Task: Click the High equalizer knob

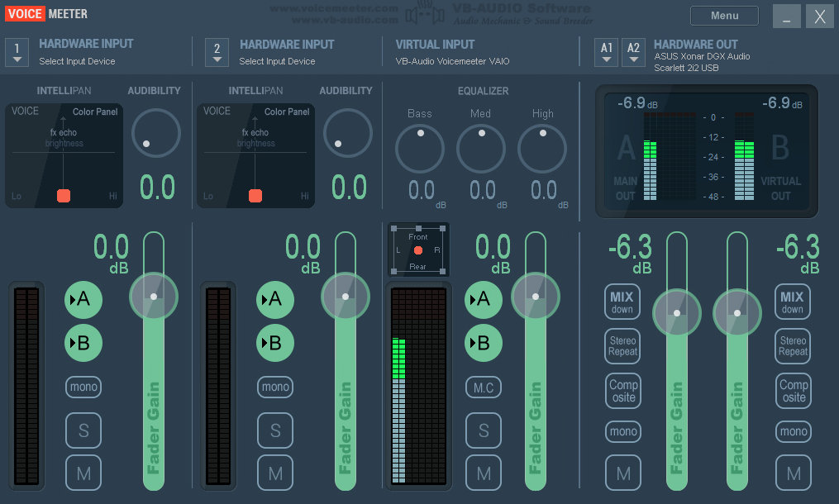Action: pos(542,149)
